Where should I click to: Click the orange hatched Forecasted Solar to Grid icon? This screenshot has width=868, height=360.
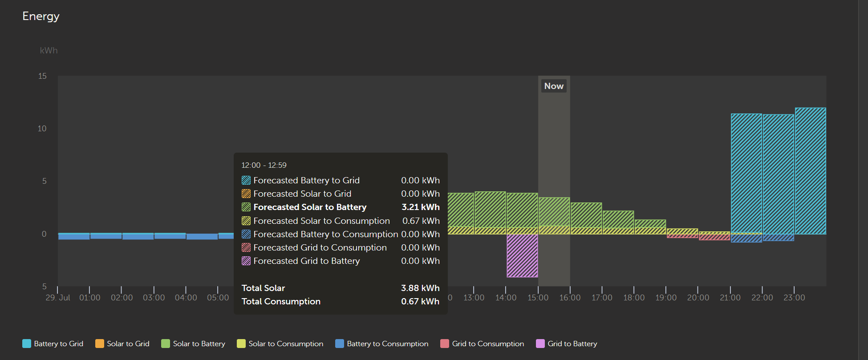246,194
